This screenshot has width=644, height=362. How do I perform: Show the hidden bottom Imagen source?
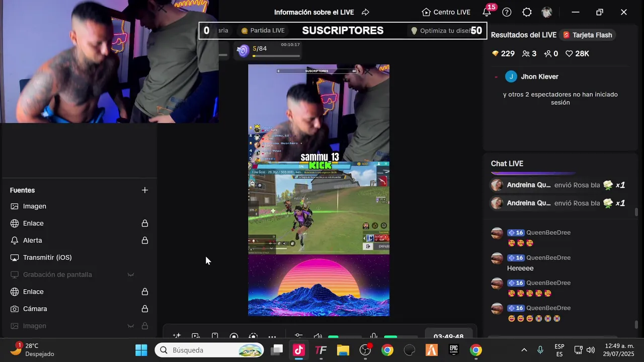pos(131,326)
